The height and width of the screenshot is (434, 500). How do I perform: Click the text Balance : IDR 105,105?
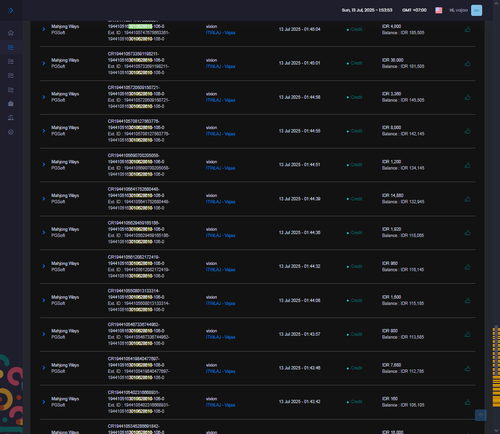[403, 405]
